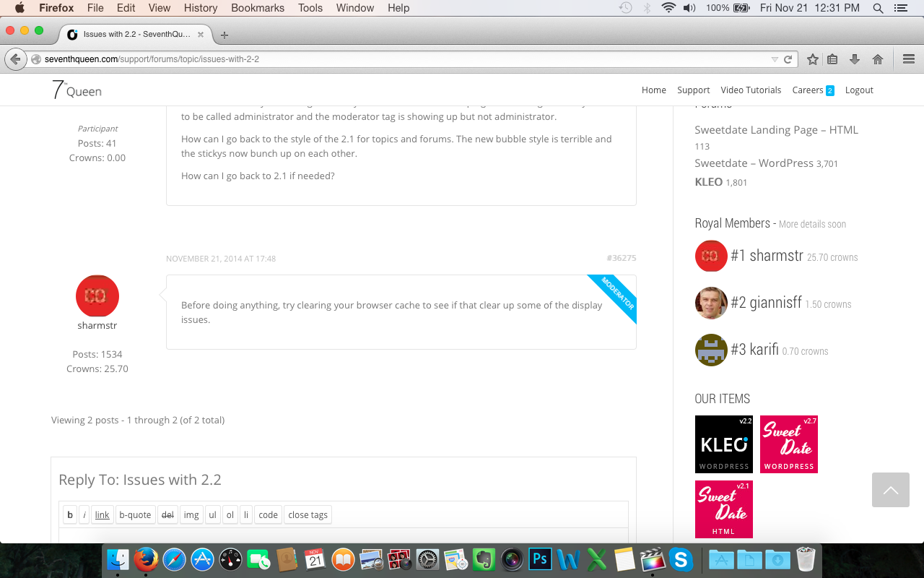Reload the page with the refresh icon
Image resolution: width=924 pixels, height=578 pixels.
coord(788,59)
